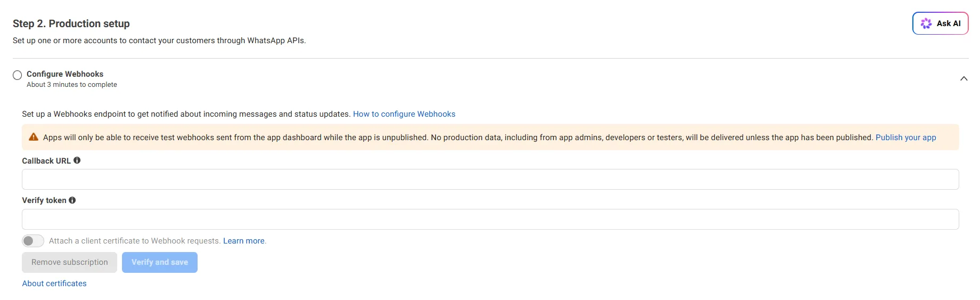The image size is (980, 300).
Task: Open the Ask AI assistant
Action: click(940, 23)
